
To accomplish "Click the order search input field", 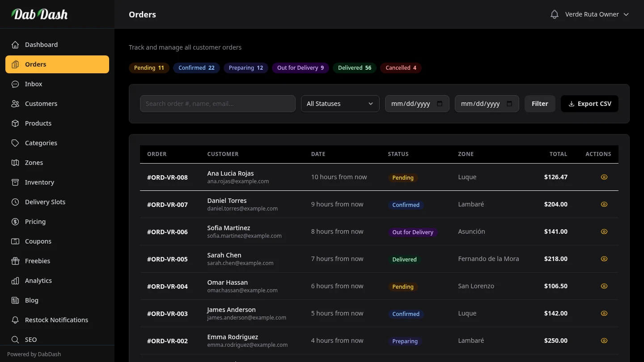I will point(217,103).
